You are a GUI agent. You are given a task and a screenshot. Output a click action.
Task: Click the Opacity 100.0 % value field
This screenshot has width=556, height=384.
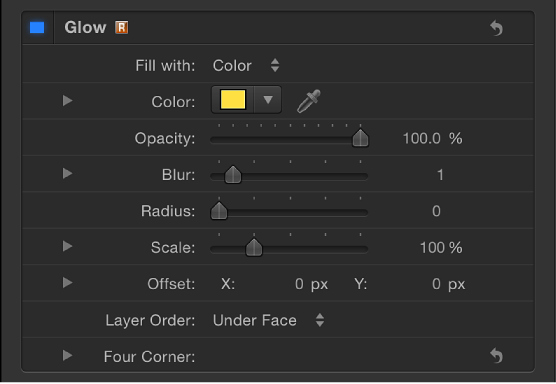(432, 139)
